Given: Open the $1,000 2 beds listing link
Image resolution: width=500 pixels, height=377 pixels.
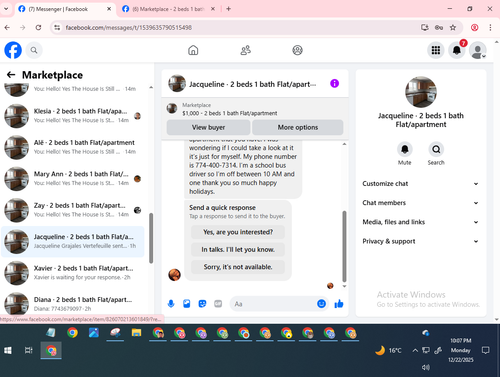Looking at the screenshot, I should coord(229,113).
